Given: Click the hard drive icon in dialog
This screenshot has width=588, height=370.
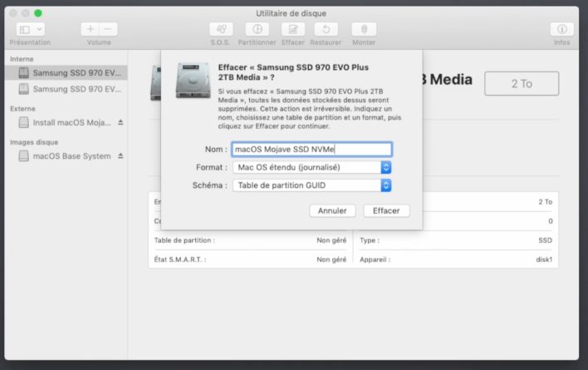Looking at the screenshot, I should coord(194,81).
